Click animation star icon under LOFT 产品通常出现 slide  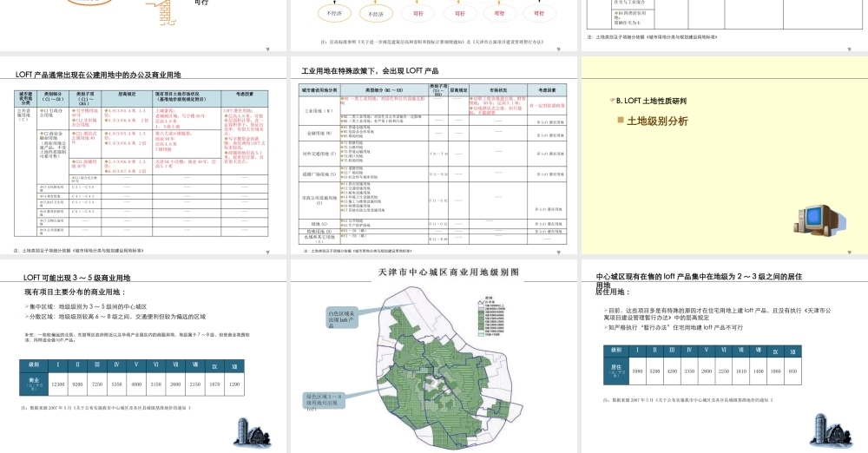click(x=268, y=252)
